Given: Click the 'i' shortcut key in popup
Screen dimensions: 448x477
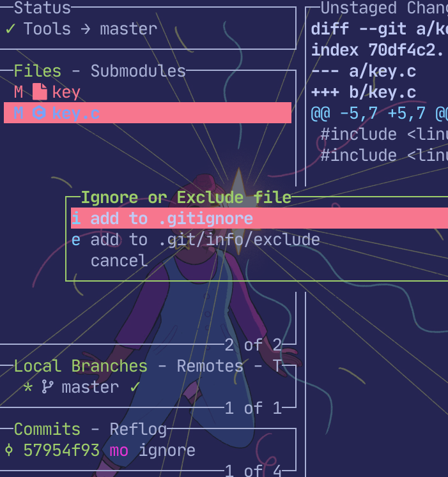Looking at the screenshot, I should 76,218.
